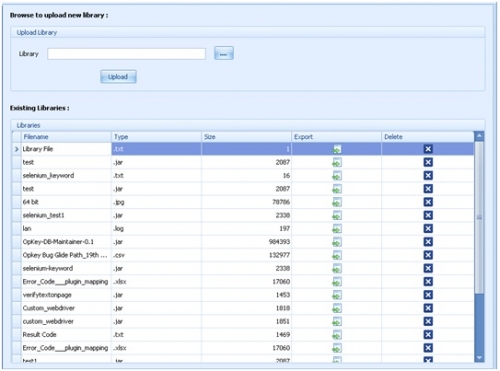Select the 'Library File' filename cell
Image resolution: width=500 pixels, height=371 pixels.
click(66, 149)
